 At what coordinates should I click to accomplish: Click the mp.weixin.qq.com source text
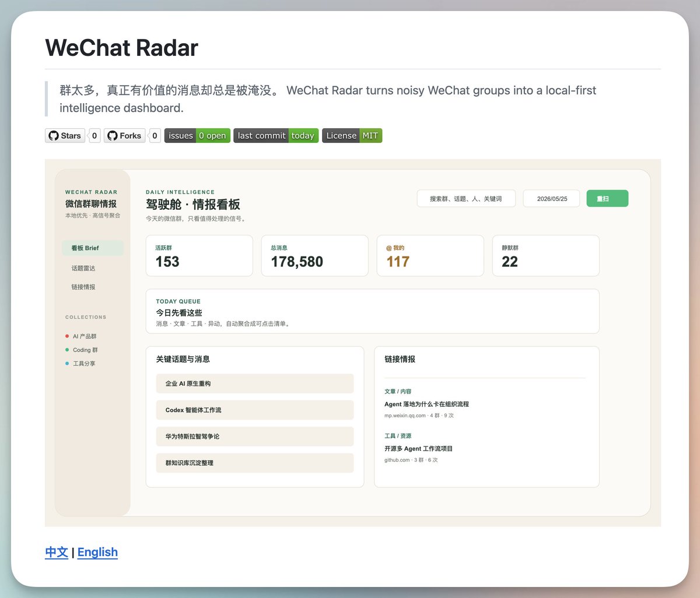pyautogui.click(x=405, y=416)
